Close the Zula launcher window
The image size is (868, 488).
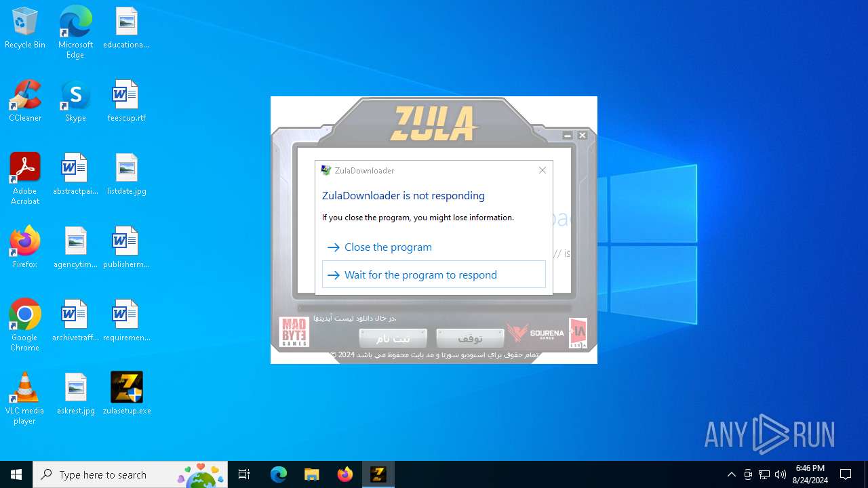coord(582,136)
